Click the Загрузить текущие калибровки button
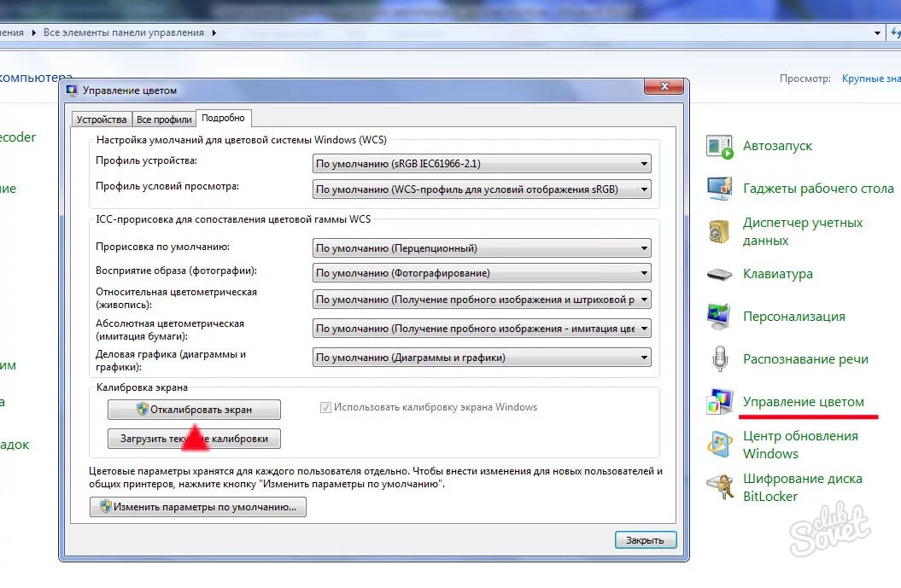This screenshot has width=901, height=588. [194, 439]
